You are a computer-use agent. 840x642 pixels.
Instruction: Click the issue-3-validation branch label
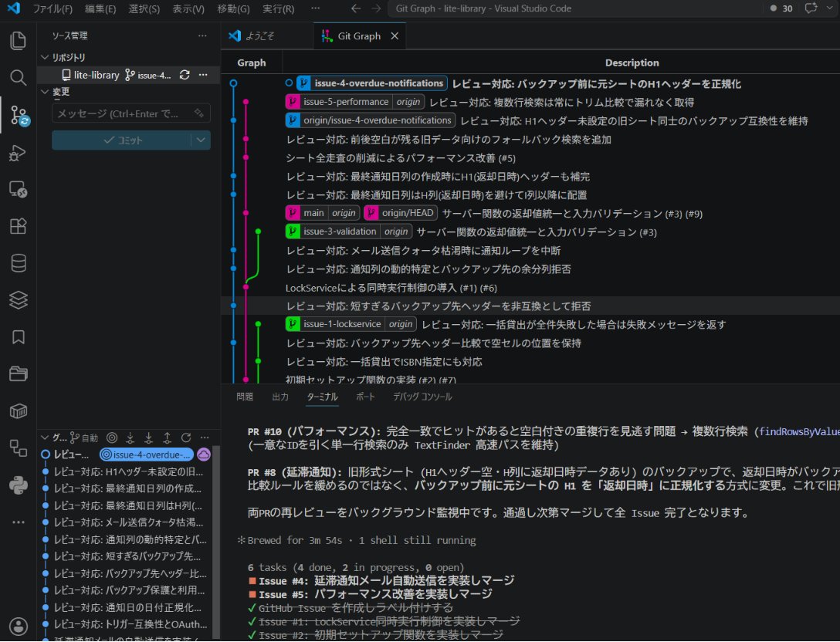click(x=340, y=231)
